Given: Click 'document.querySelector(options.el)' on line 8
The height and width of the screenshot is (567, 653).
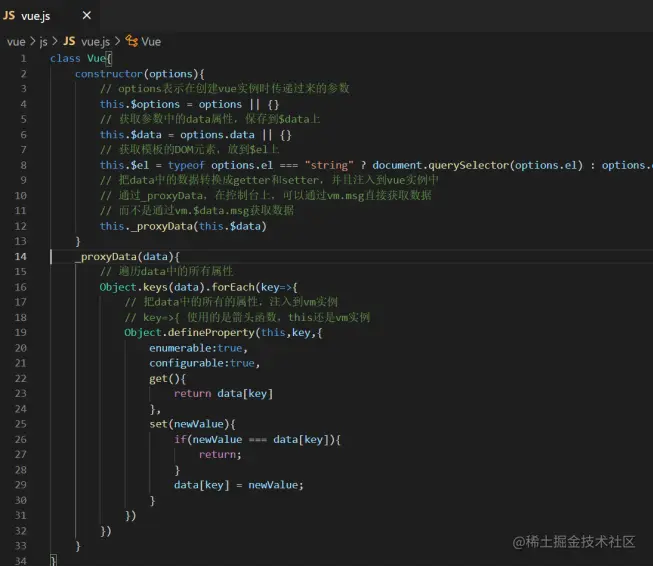Looking at the screenshot, I should pyautogui.click(x=477, y=165).
